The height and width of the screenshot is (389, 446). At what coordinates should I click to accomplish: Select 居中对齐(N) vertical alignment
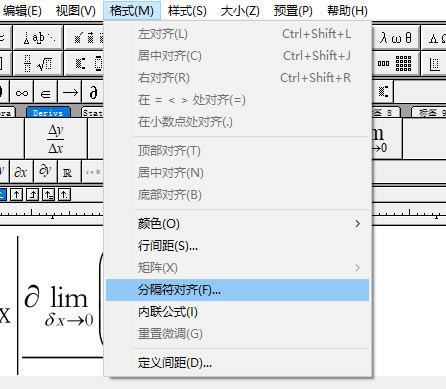click(x=237, y=173)
